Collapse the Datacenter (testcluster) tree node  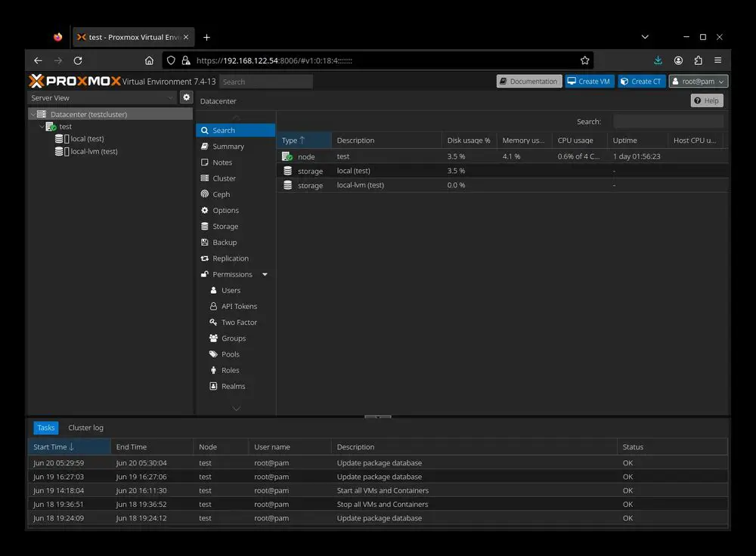pyautogui.click(x=33, y=115)
